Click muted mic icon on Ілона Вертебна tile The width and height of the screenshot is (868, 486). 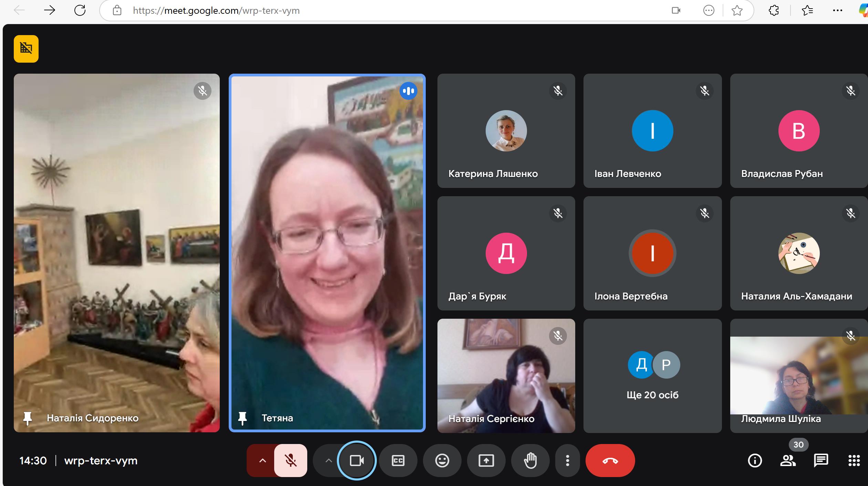(705, 213)
